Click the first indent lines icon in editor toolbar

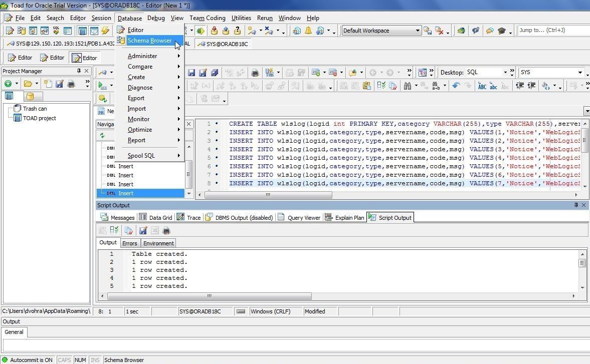coord(520,86)
